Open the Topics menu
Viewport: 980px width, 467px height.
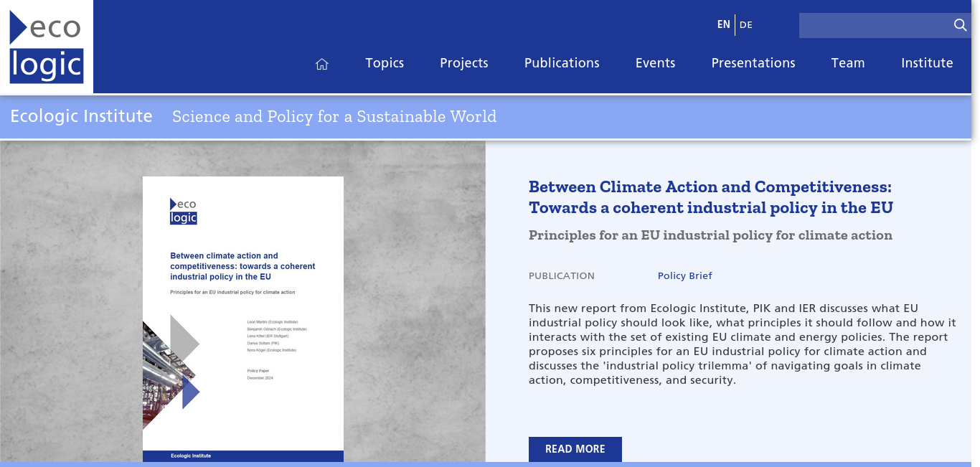coord(385,63)
